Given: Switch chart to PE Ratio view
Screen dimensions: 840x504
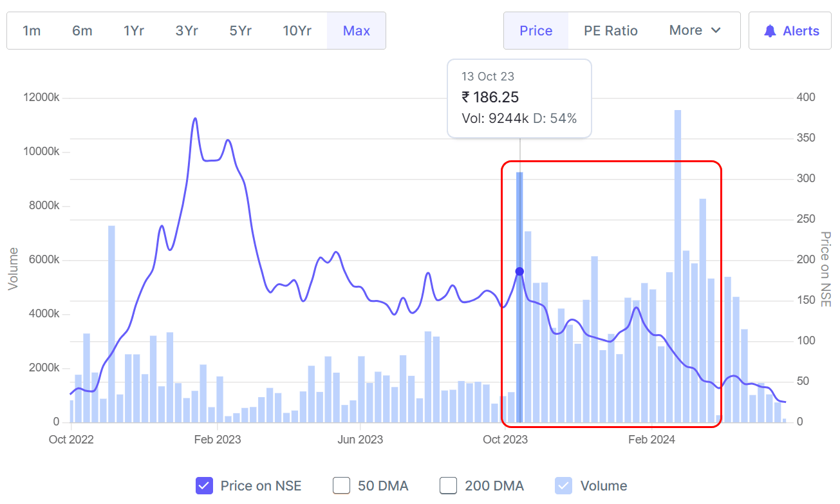Looking at the screenshot, I should pos(610,31).
